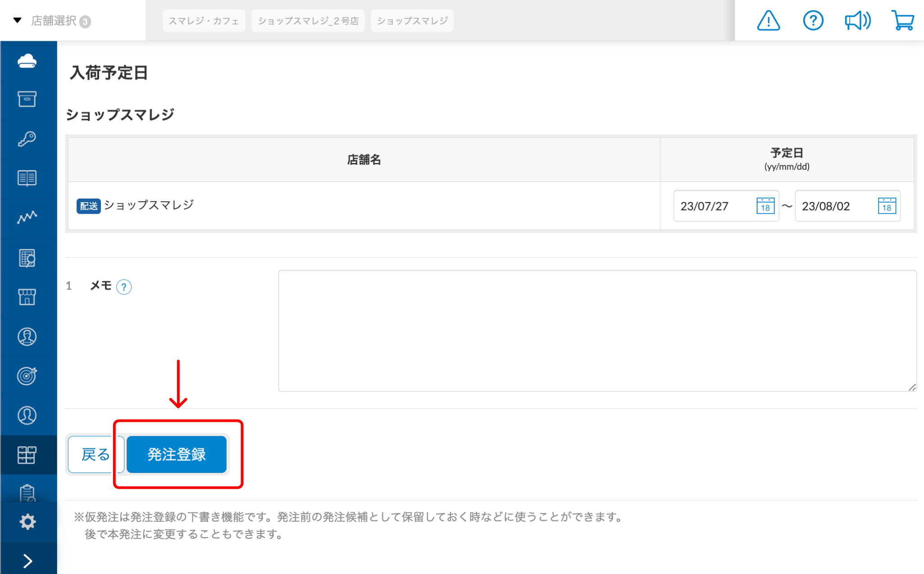
Task: Open the archive box sidebar icon
Action: (27, 99)
